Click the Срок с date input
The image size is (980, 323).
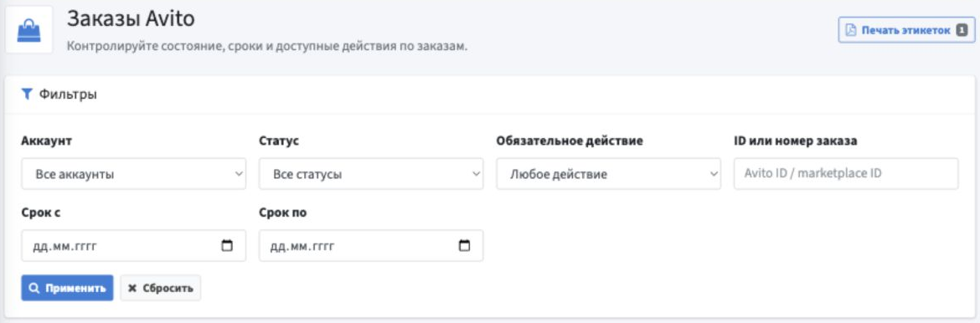(x=134, y=246)
